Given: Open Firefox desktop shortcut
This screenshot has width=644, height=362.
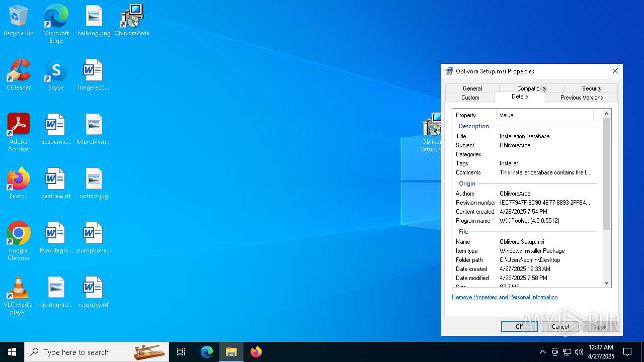Looking at the screenshot, I should click(x=19, y=184).
